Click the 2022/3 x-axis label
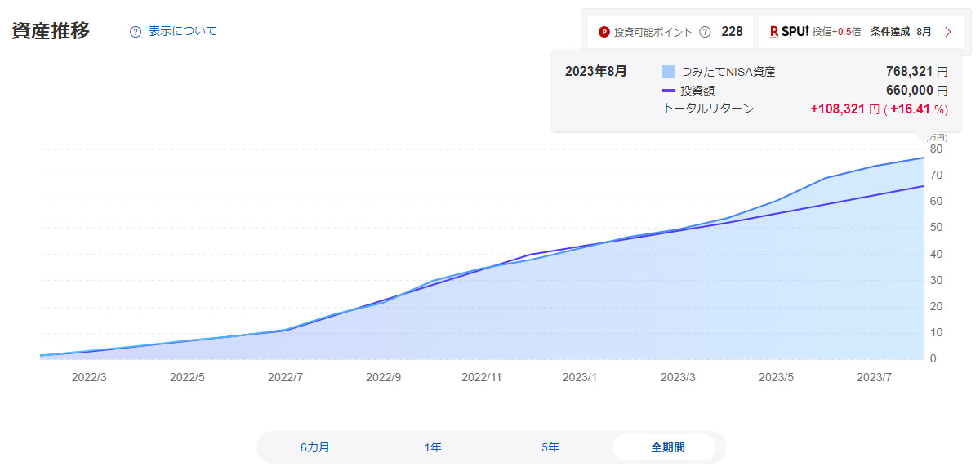 coord(89,377)
